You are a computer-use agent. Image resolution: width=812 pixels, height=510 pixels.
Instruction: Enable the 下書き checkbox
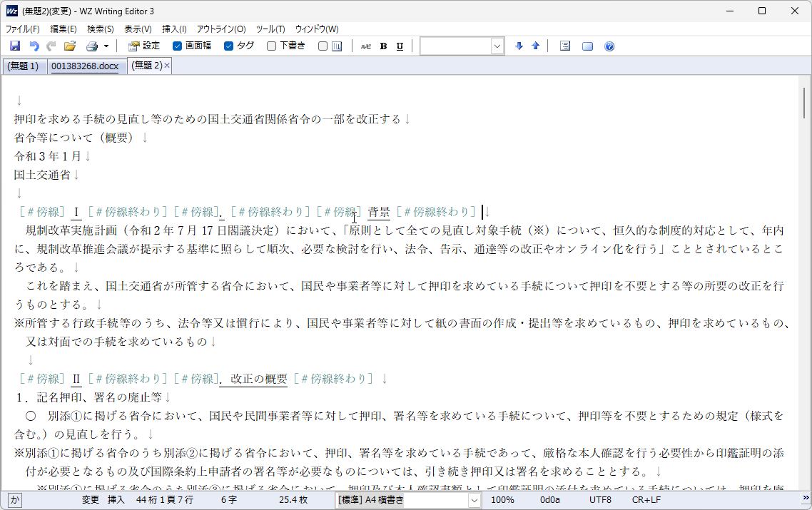[x=271, y=45]
